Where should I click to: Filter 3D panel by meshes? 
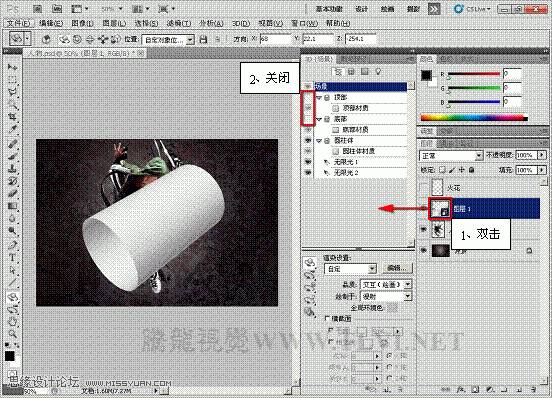351,72
